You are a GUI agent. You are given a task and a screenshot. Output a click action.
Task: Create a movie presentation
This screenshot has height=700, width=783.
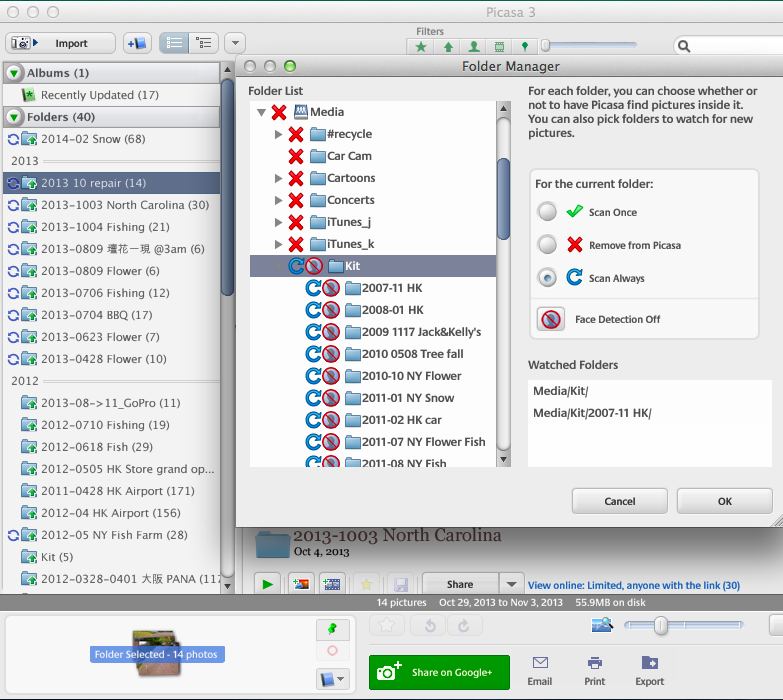332,584
